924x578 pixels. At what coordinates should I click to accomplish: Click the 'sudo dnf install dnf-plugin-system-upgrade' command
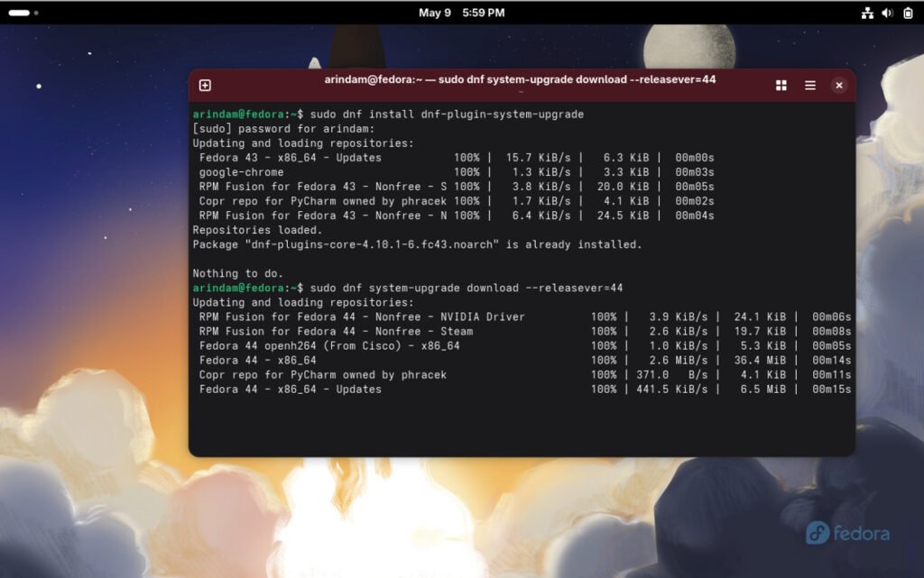point(447,115)
